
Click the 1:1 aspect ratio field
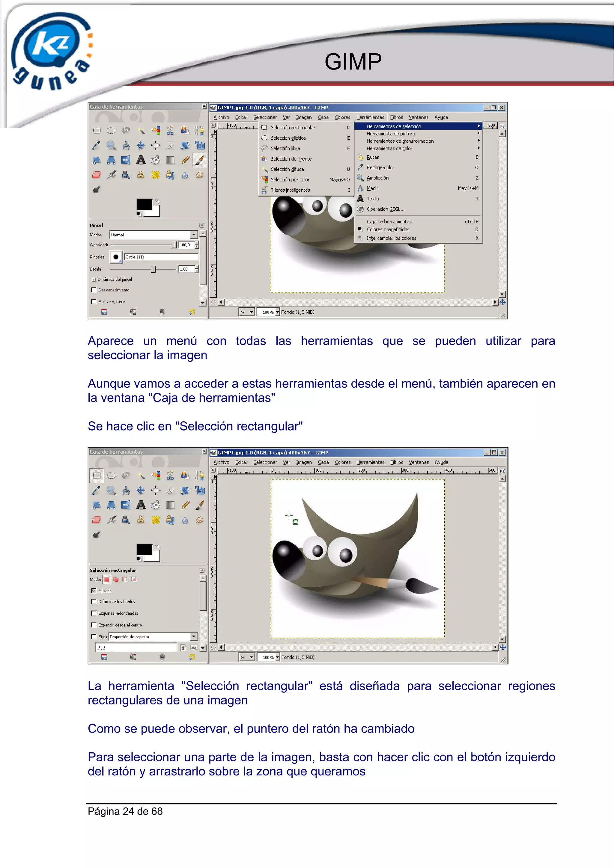(136, 648)
